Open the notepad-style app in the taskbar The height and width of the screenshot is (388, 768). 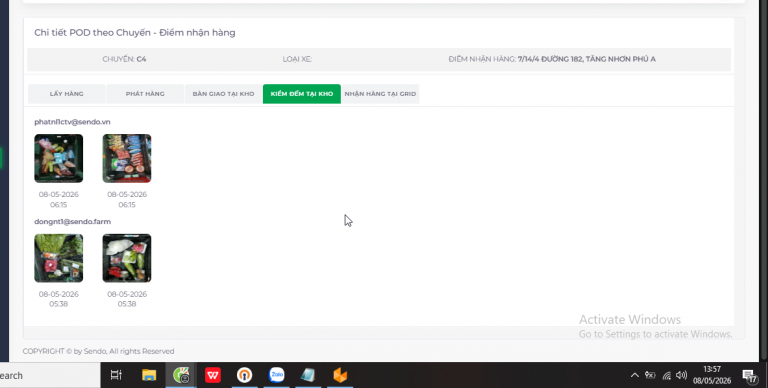[308, 375]
